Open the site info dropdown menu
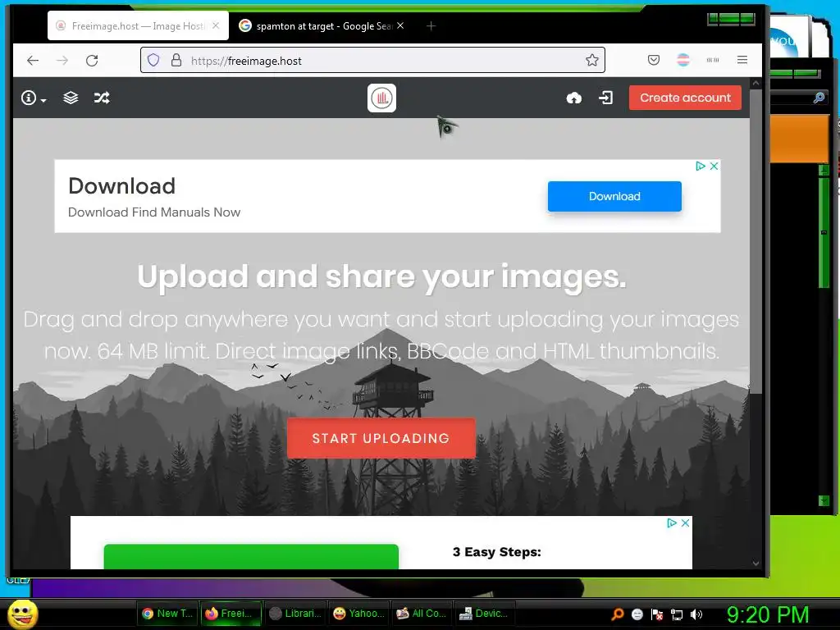This screenshot has width=840, height=630. click(34, 98)
